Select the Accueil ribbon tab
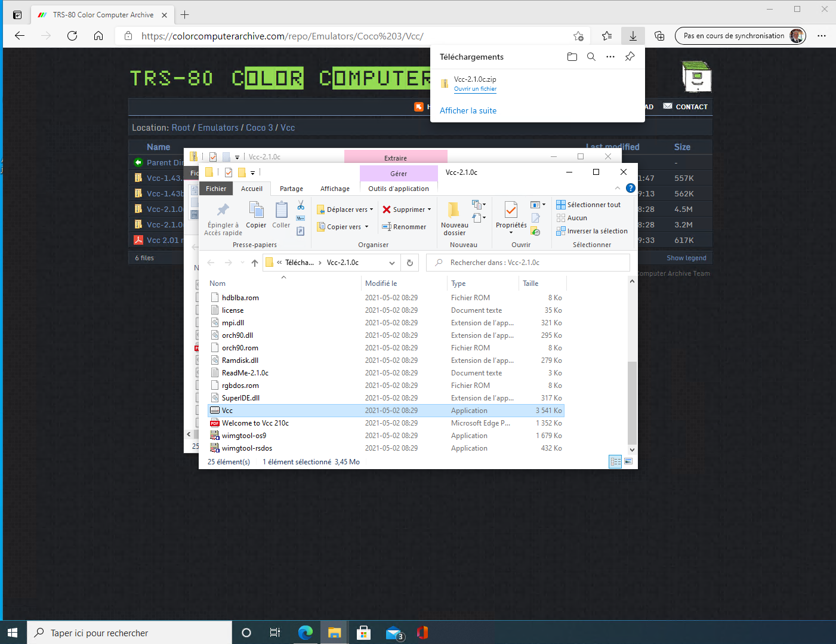 (x=252, y=189)
